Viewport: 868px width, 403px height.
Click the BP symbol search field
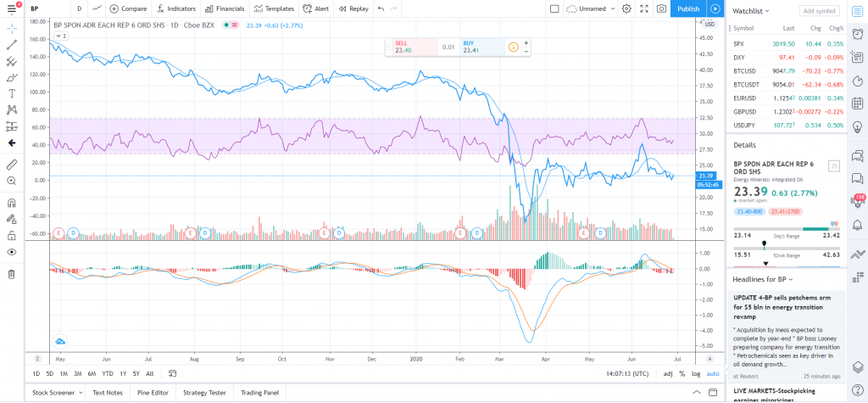click(x=48, y=8)
